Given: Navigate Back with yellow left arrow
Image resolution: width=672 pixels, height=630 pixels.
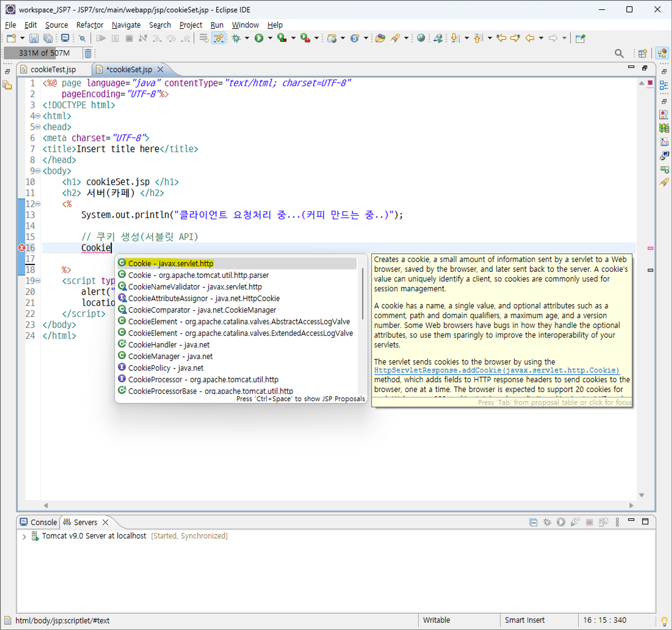Looking at the screenshot, I should tap(530, 38).
